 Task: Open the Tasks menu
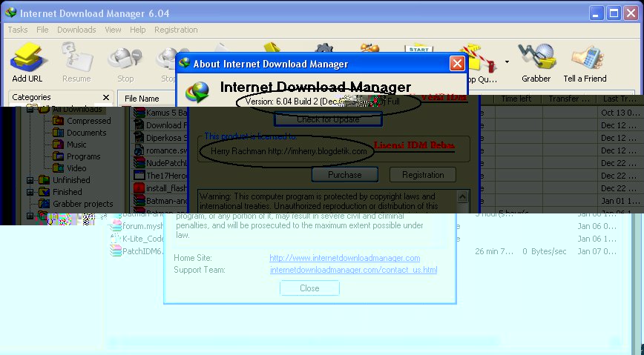click(18, 30)
